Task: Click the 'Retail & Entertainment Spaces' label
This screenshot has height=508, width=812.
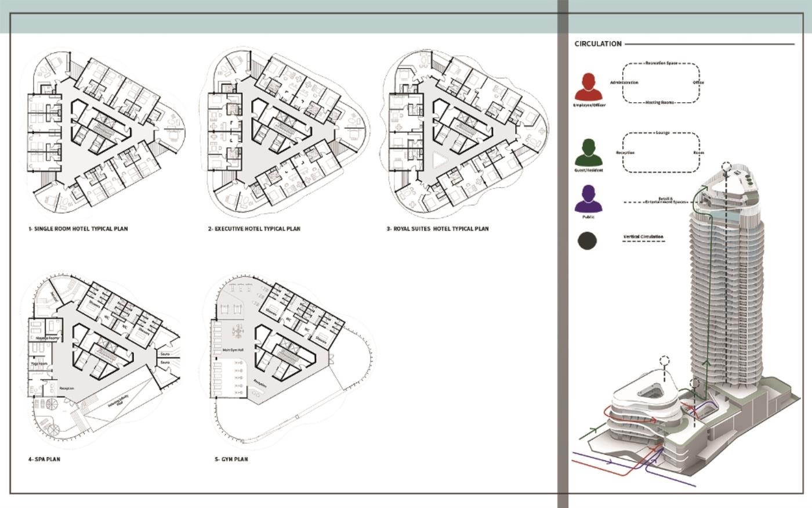Action: click(665, 201)
